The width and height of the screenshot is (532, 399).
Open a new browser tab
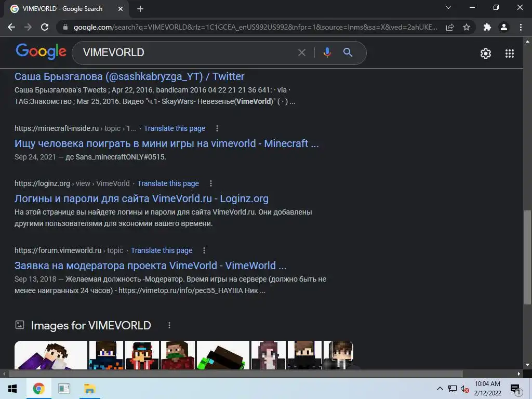coord(140,9)
